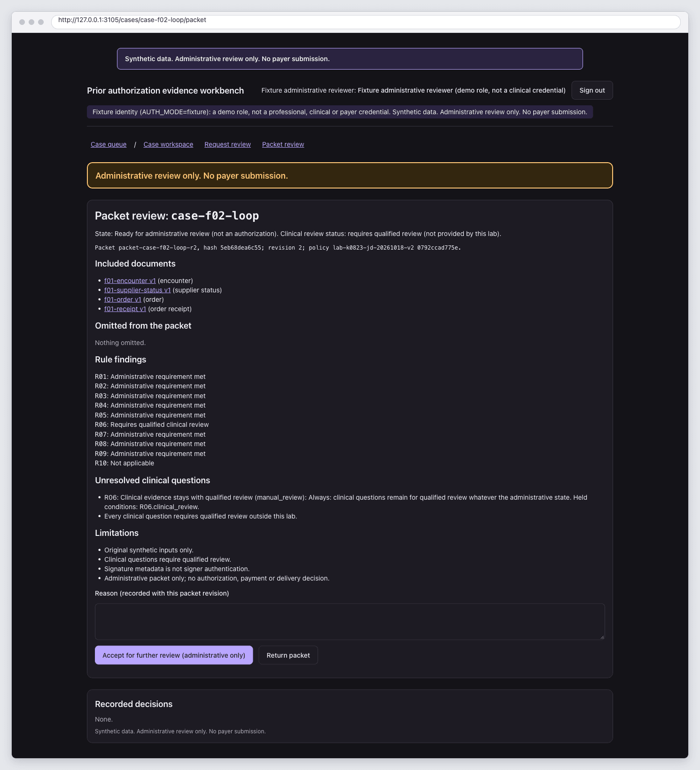Focus the Reason text area
Image resolution: width=700 pixels, height=770 pixels.
click(350, 621)
